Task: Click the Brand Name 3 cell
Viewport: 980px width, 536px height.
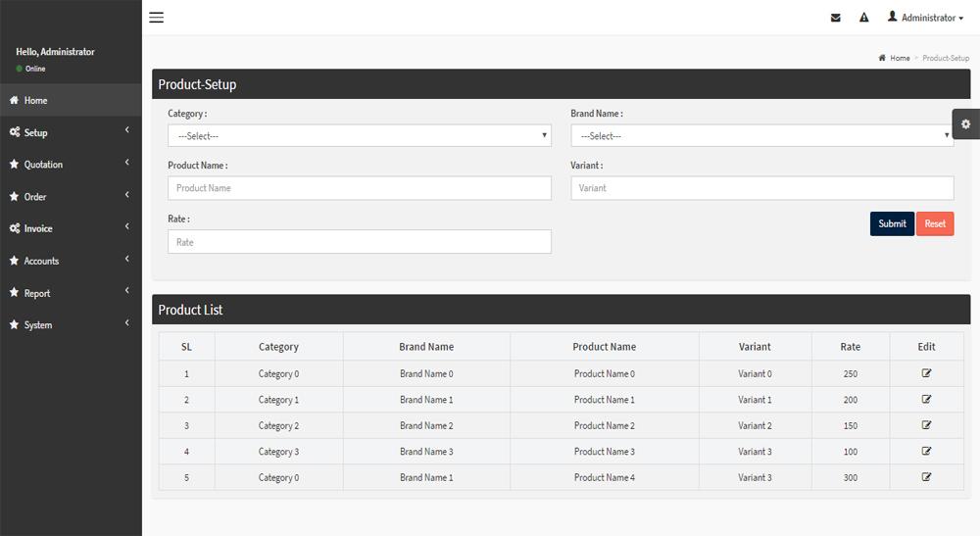Action: [x=426, y=451]
